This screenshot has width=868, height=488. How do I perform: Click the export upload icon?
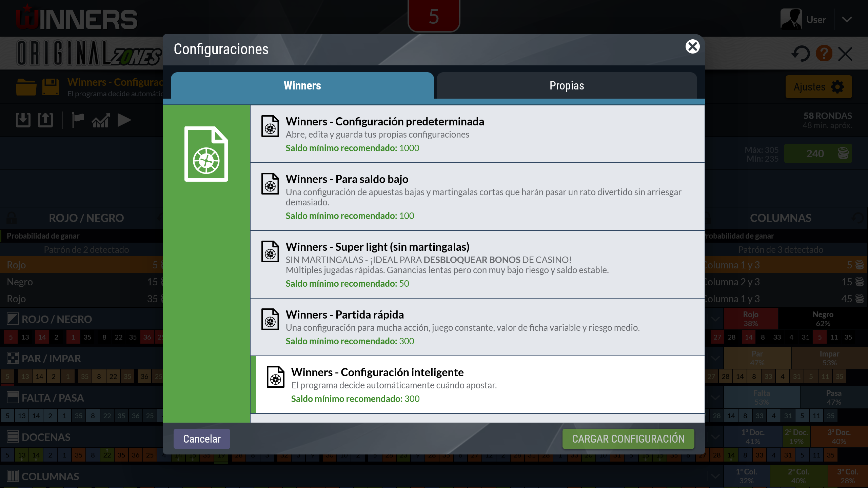click(x=45, y=120)
